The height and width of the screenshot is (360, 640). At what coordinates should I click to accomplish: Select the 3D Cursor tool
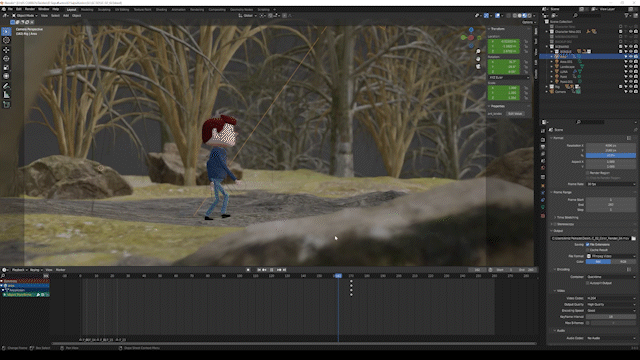pyautogui.click(x=6, y=40)
